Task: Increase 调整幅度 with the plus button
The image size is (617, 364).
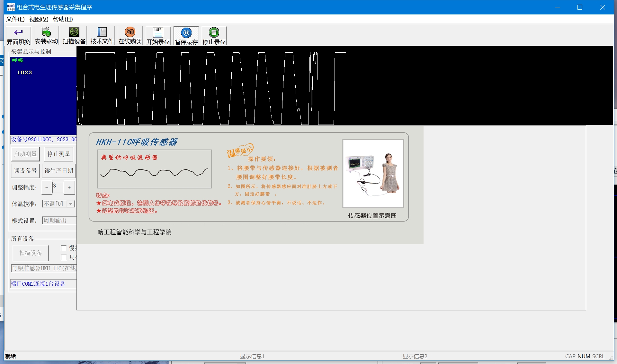Action: tap(69, 187)
